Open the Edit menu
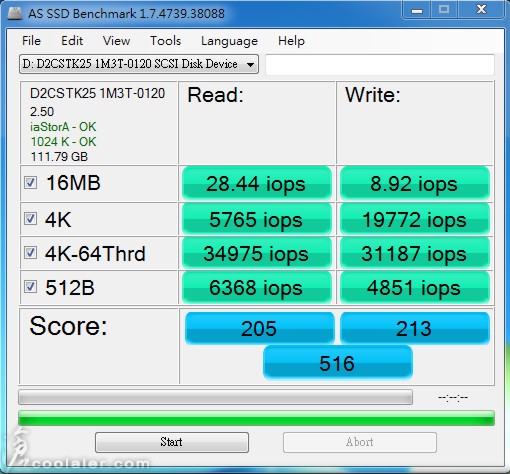This screenshot has height=474, width=510. (72, 41)
